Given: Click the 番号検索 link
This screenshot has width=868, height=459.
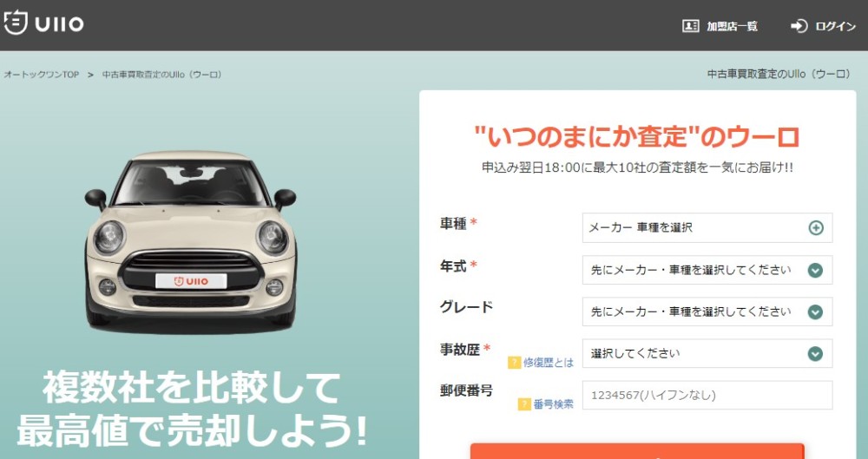Looking at the screenshot, I should tap(554, 404).
